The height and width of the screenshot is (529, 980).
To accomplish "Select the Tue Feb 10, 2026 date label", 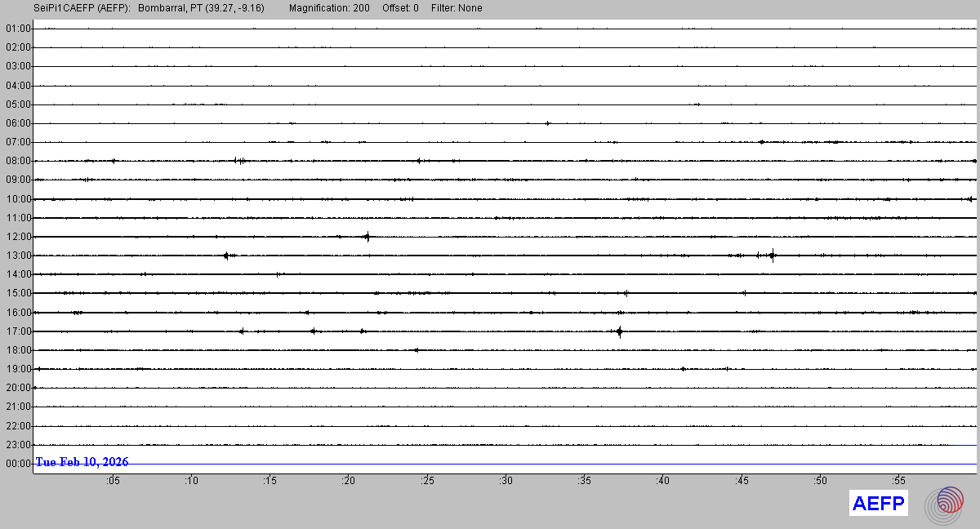I will coord(82,462).
